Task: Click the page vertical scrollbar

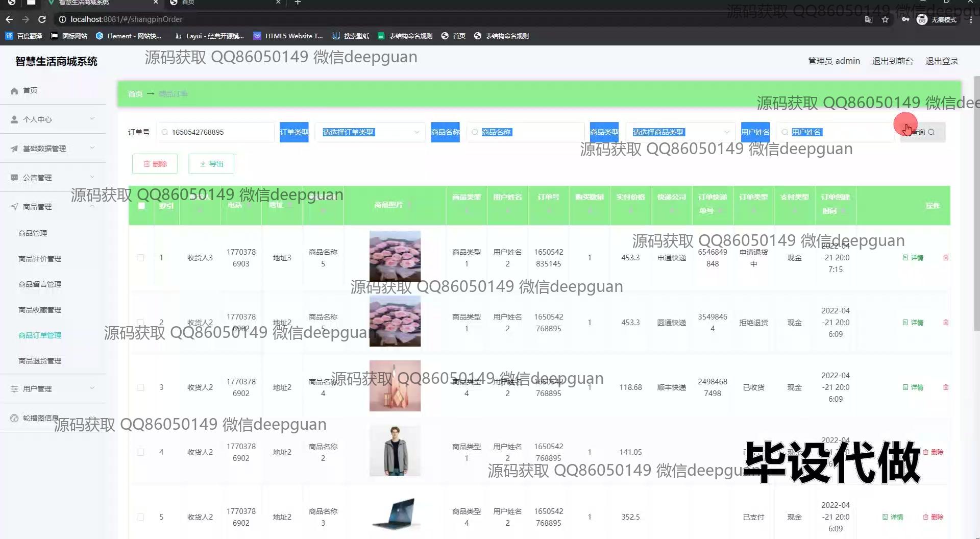Action: 976,204
